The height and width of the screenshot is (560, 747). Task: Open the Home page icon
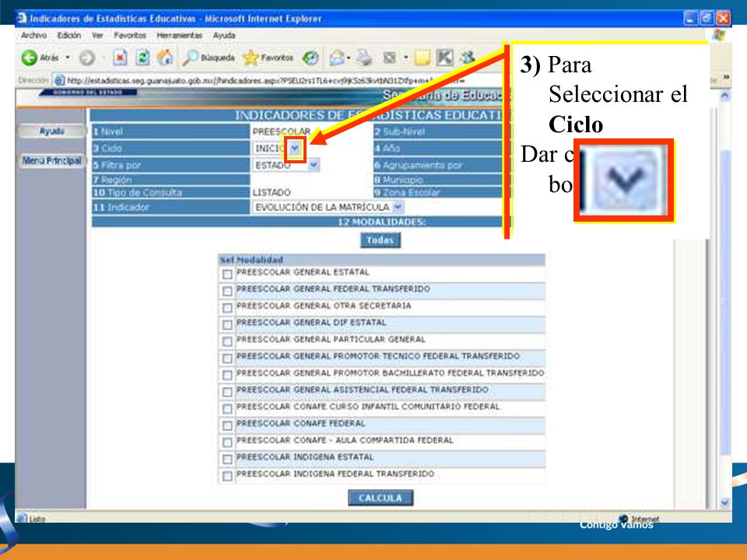(x=165, y=58)
